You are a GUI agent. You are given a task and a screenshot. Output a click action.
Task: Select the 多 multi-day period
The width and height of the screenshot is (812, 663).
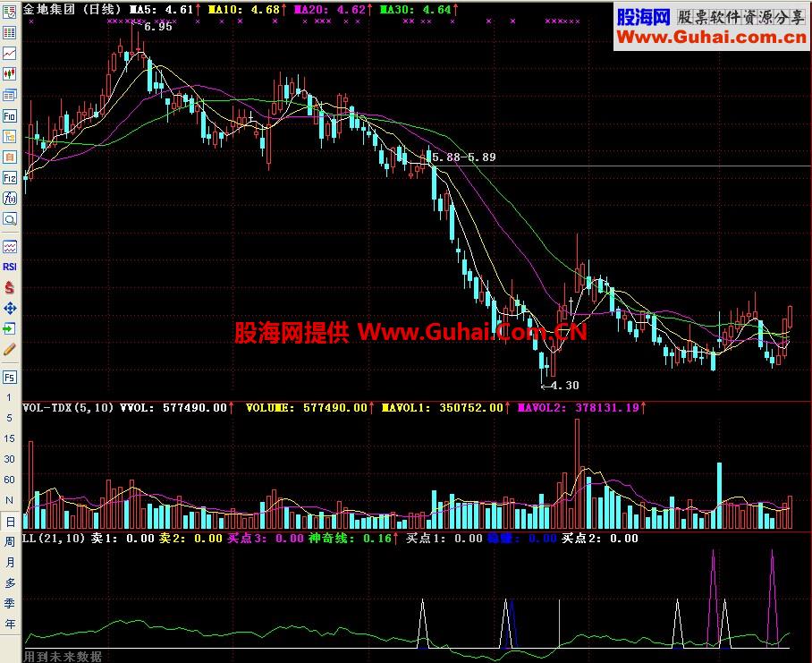[9, 582]
